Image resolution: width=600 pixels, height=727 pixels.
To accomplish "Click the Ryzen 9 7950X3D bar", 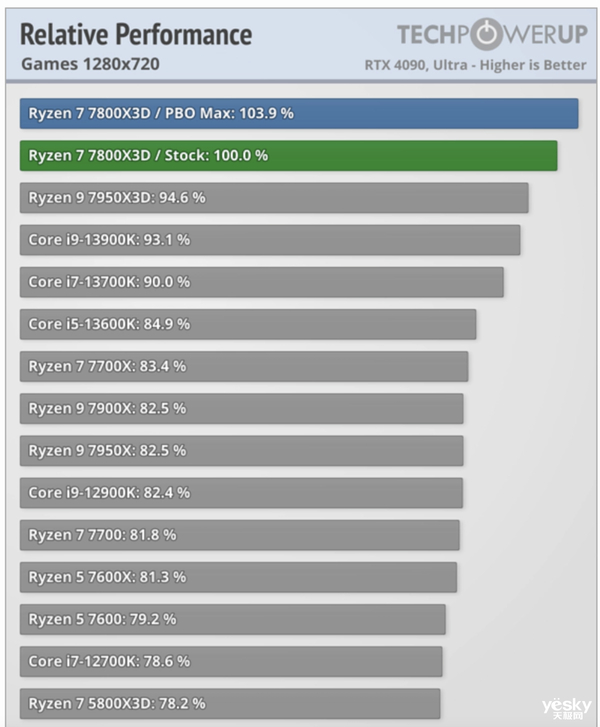I will click(x=273, y=198).
